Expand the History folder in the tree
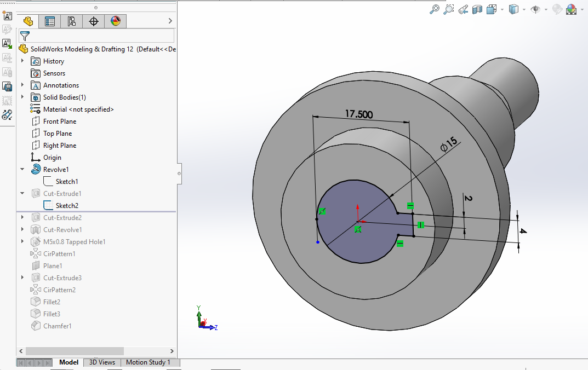 (x=22, y=61)
